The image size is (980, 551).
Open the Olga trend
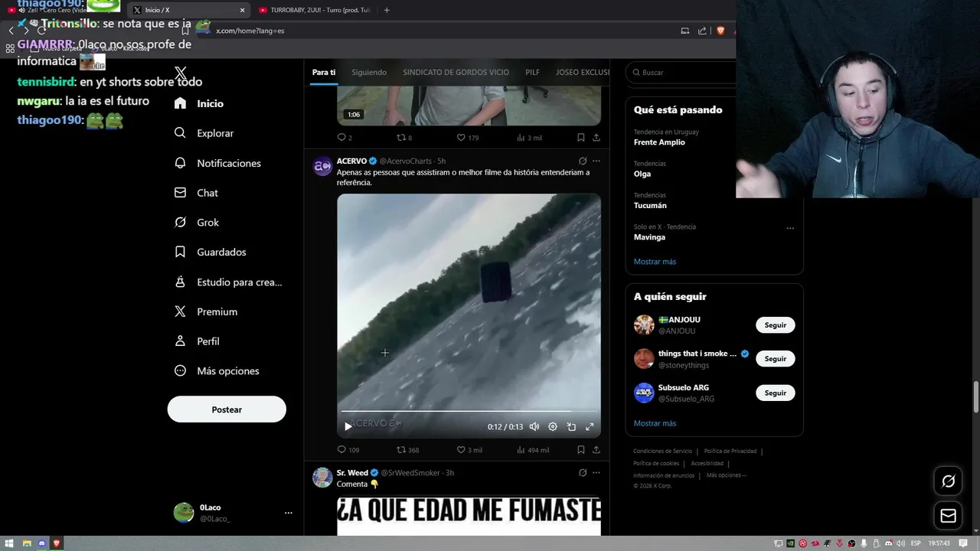click(642, 174)
